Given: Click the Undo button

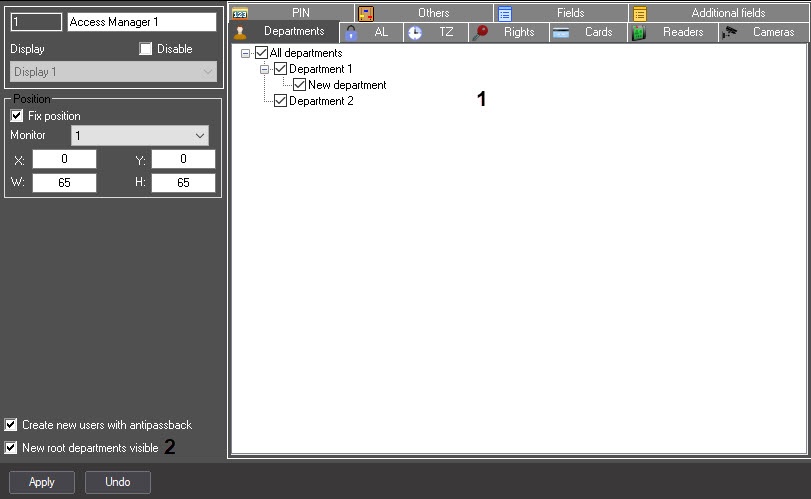Looking at the screenshot, I should (118, 482).
